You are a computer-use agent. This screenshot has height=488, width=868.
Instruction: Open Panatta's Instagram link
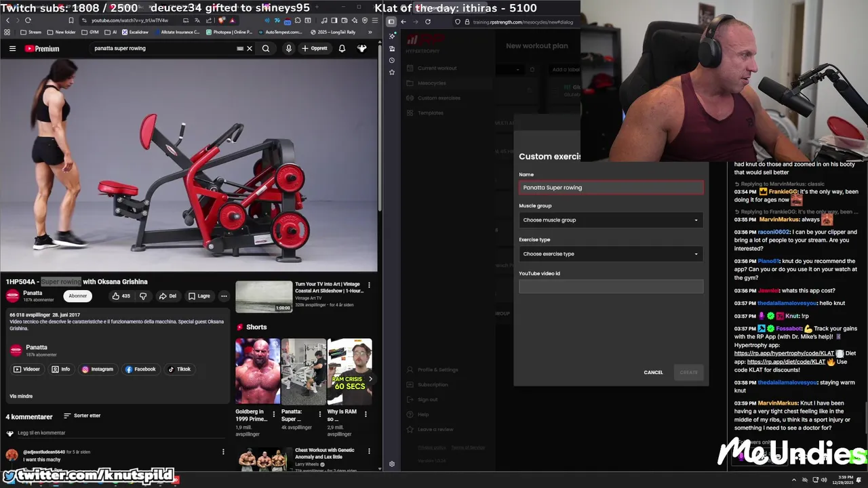pyautogui.click(x=98, y=369)
